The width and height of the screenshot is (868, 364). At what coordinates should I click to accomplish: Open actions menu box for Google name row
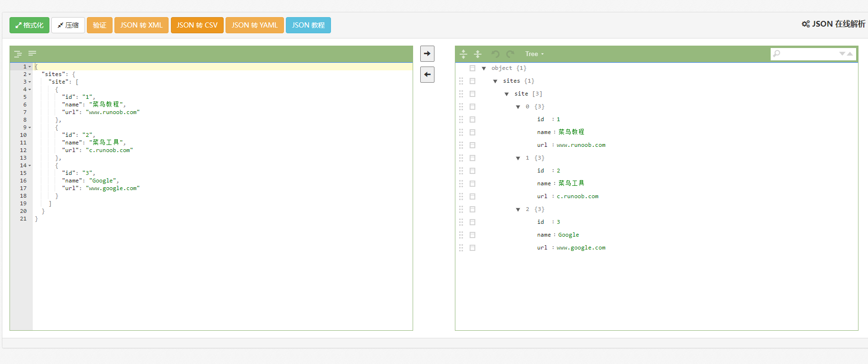point(472,235)
